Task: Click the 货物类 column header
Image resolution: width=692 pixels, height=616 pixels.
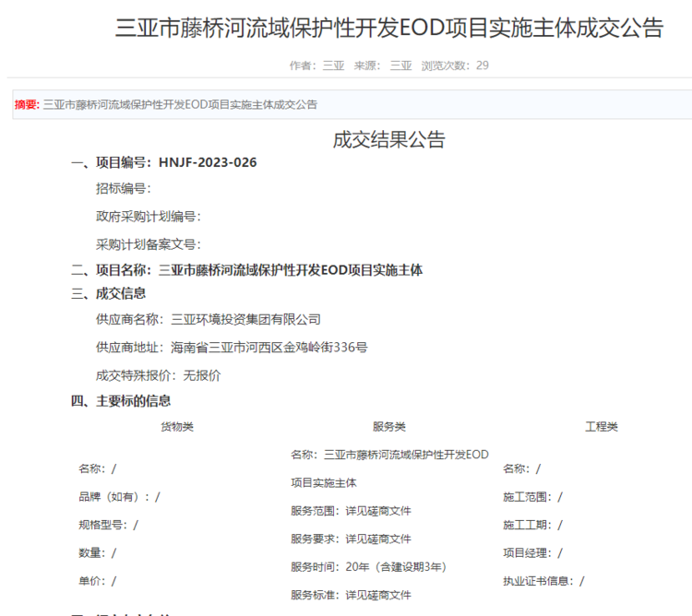Action: (177, 427)
